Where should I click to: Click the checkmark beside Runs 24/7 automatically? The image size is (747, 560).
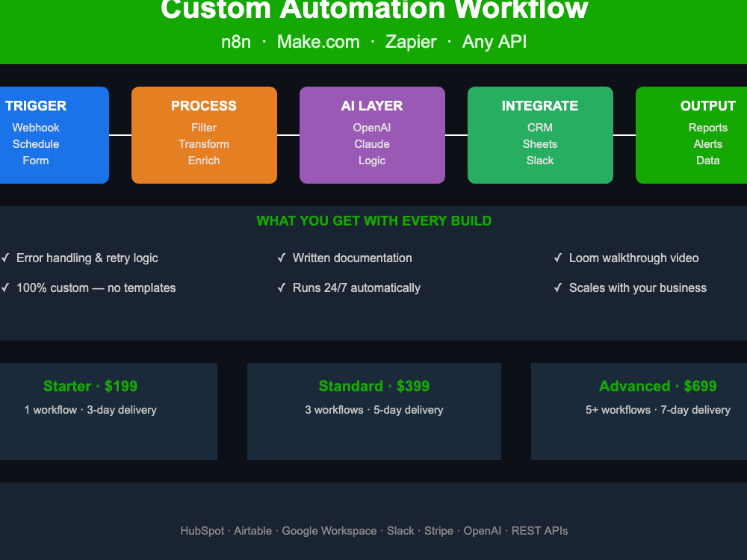pos(282,287)
